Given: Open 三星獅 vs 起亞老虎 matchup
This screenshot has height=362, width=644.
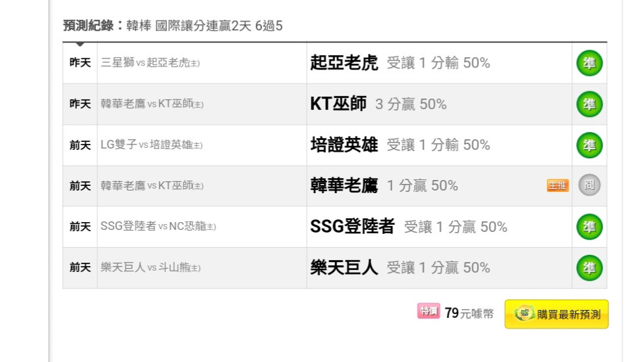Looking at the screenshot, I should [150, 63].
